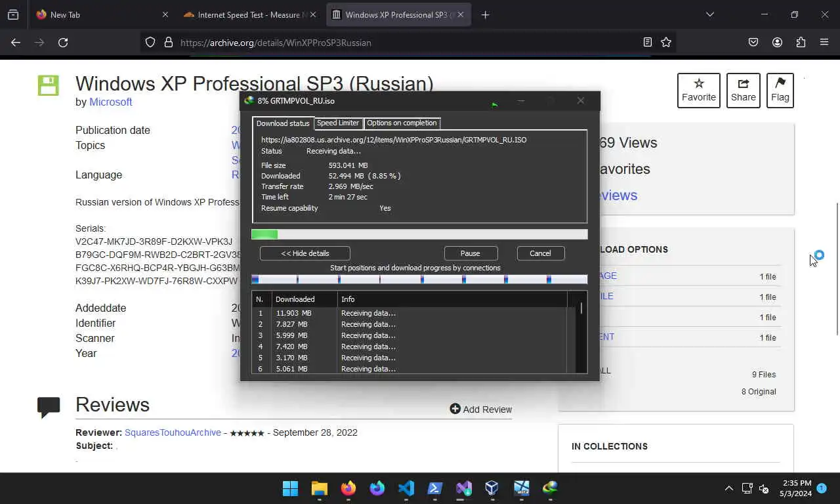840x504 pixels.
Task: Go back with the back arrow
Action: pyautogui.click(x=16, y=42)
